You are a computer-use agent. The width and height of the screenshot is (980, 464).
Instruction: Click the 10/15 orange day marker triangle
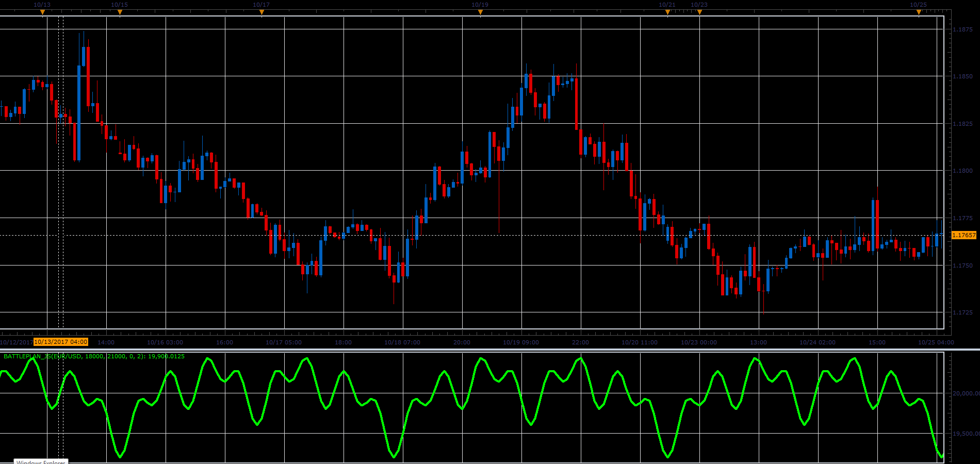[120, 12]
